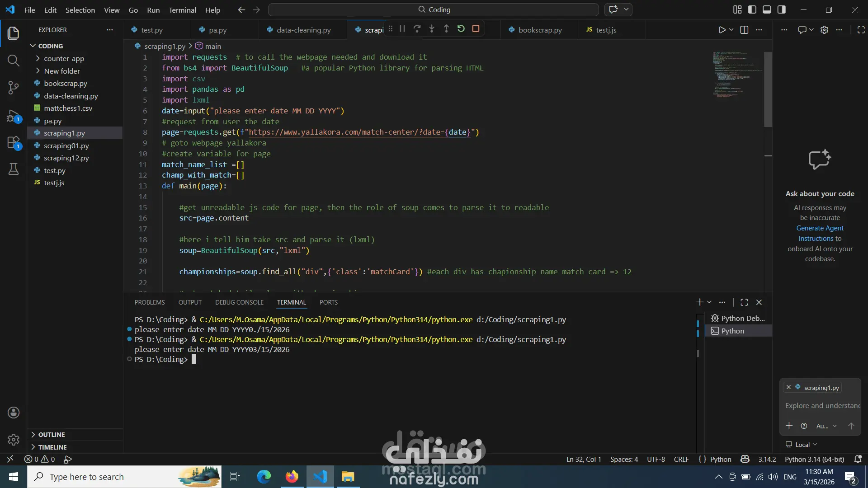Viewport: 868px width, 488px height.
Task: Maximize the terminal panel size
Action: tap(744, 302)
